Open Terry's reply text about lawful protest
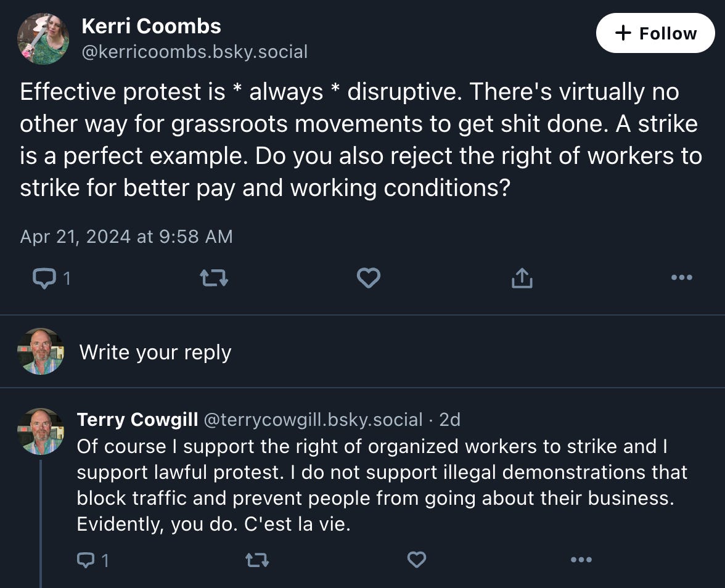Viewport: 725px width, 588px height. (382, 485)
